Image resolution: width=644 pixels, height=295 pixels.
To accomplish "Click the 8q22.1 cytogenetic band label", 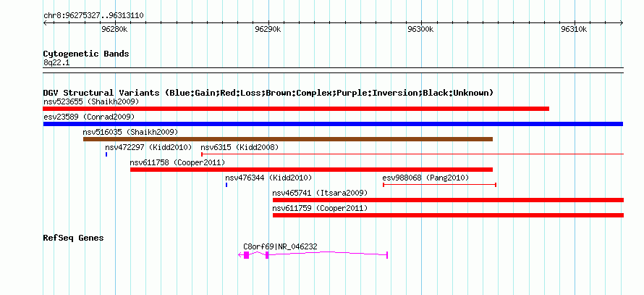I will pyautogui.click(x=56, y=63).
